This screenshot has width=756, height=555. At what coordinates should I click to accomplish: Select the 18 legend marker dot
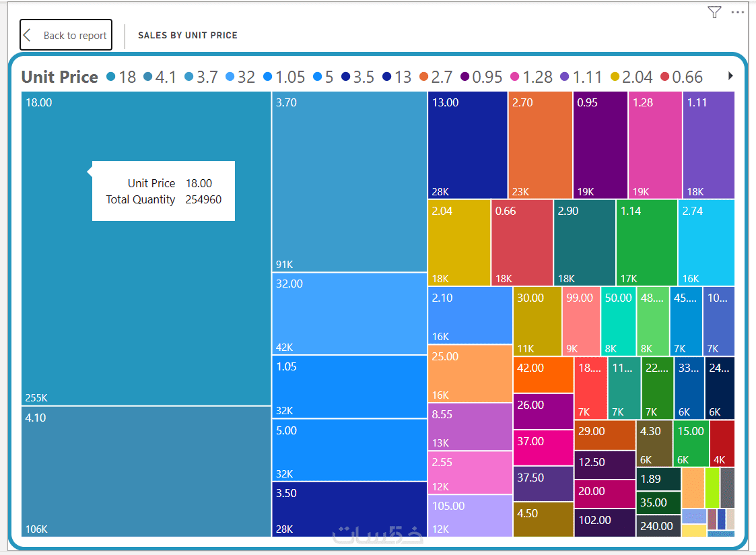[x=111, y=77]
